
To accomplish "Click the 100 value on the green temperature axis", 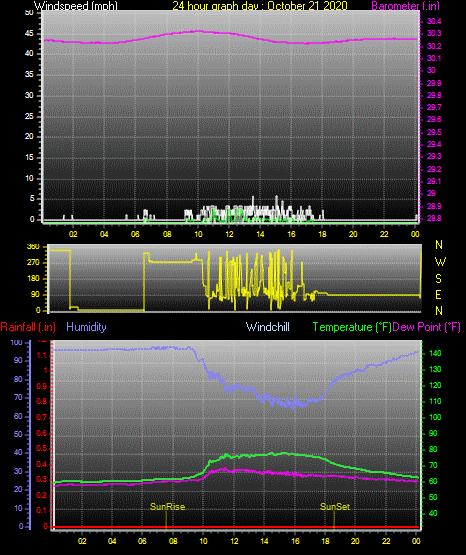I will (x=435, y=417).
